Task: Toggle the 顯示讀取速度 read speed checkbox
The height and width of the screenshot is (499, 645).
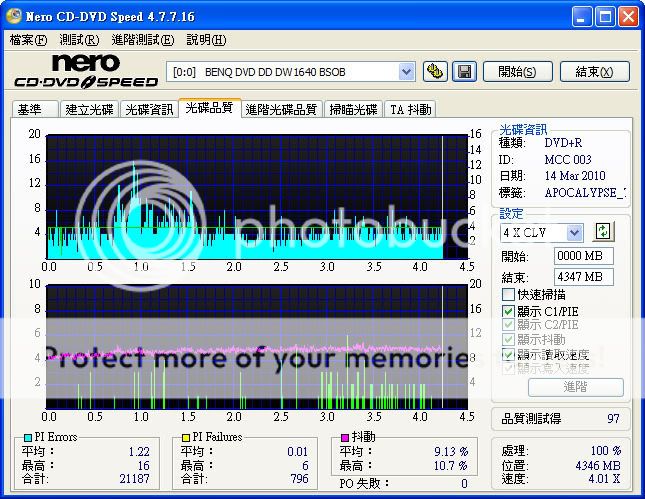Action: [x=508, y=354]
